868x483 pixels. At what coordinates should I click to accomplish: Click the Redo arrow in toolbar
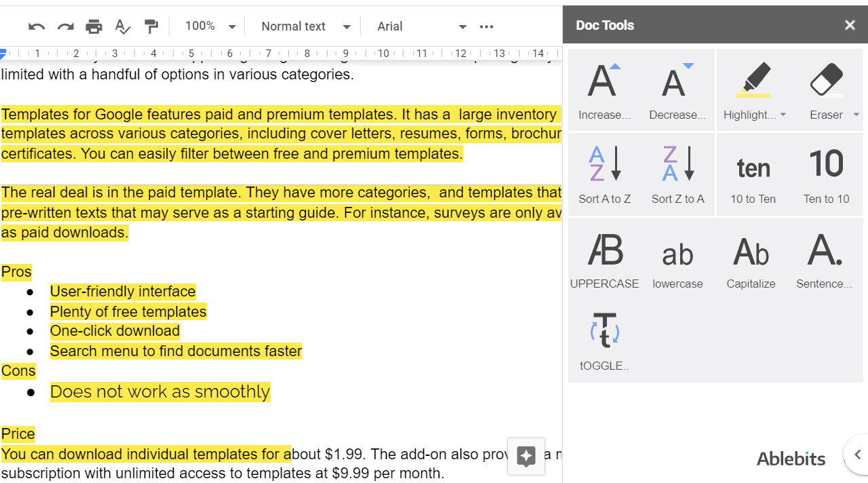click(65, 26)
